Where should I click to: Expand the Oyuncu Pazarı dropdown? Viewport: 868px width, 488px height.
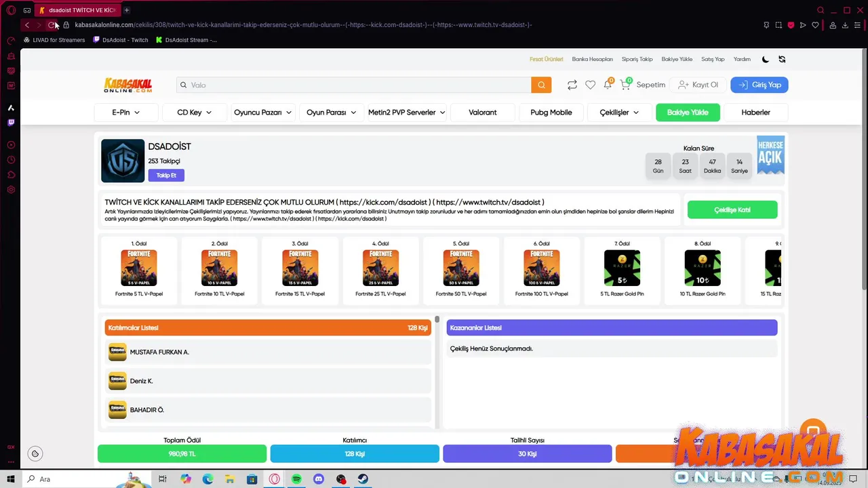coord(262,113)
